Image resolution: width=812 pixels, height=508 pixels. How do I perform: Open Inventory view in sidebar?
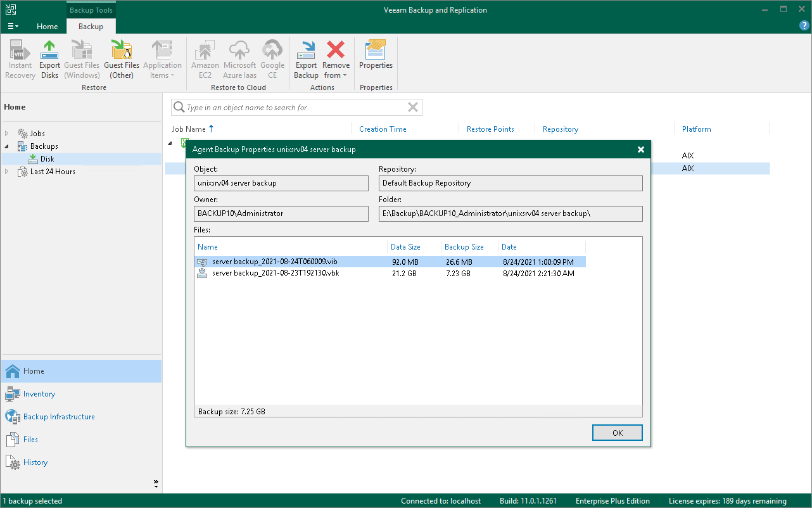tap(39, 394)
